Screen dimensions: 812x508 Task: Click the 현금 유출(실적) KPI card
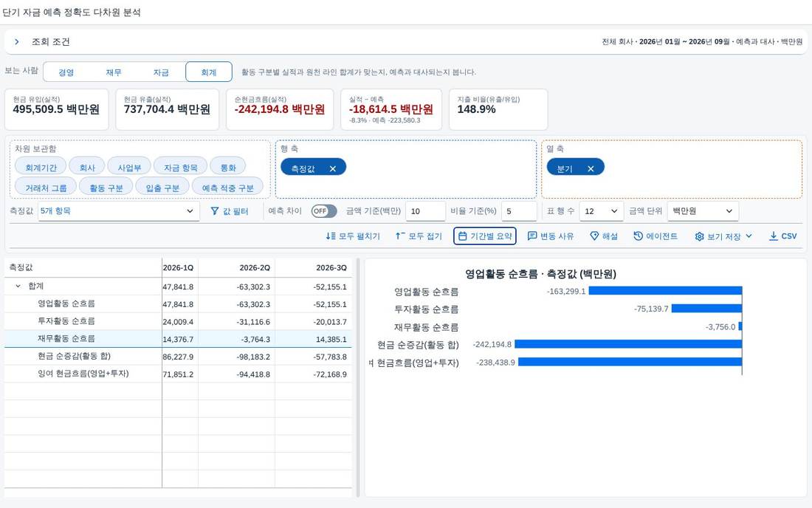click(x=168, y=109)
